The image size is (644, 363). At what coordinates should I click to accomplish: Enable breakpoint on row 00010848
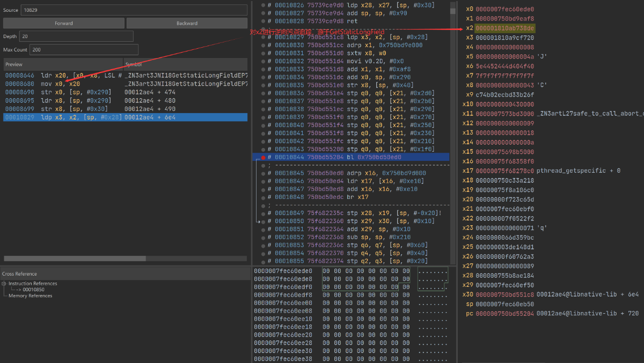click(x=263, y=197)
